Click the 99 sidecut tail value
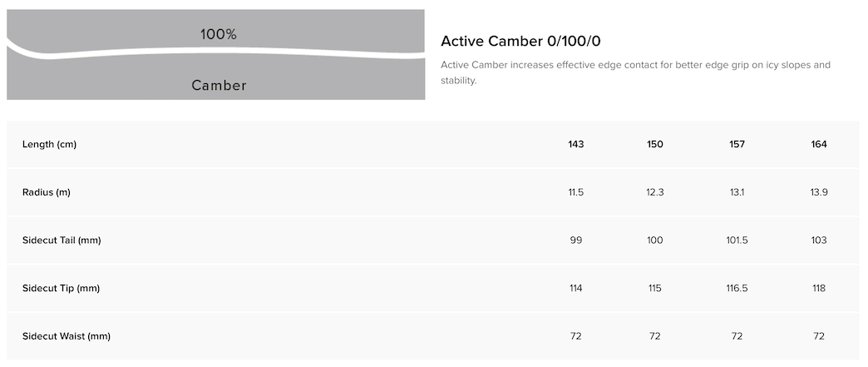Screen dimensions: 868x367 pyautogui.click(x=576, y=241)
